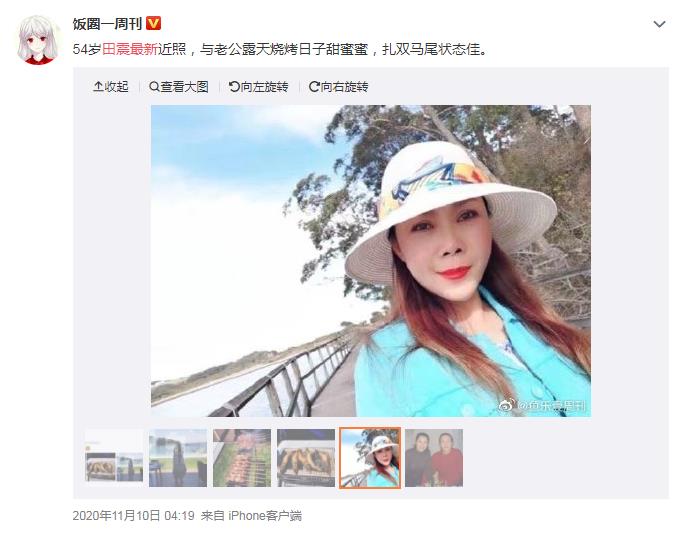
Task: Rotate the photo right with 向右旋转
Action: coord(339,87)
